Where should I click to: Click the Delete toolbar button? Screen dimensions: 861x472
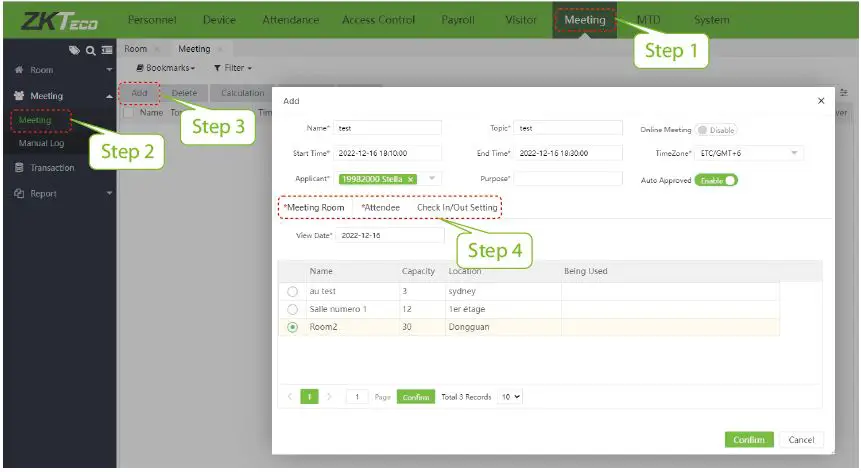coord(184,93)
